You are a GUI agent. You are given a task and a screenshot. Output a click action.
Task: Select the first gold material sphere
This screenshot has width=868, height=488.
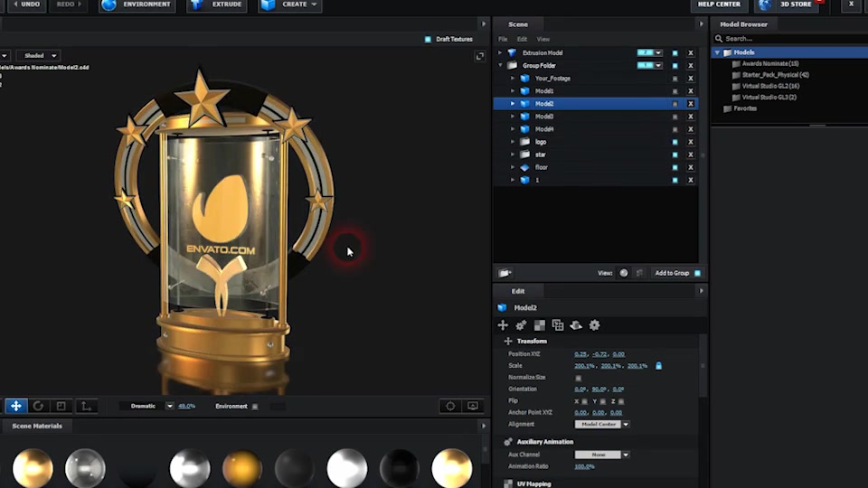[33, 468]
